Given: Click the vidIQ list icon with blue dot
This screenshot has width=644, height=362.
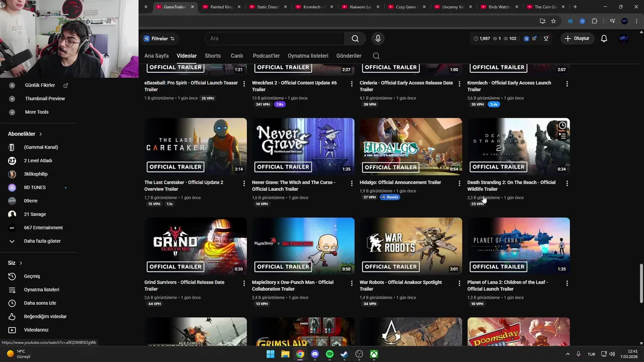Looking at the screenshot, I should 534,39.
